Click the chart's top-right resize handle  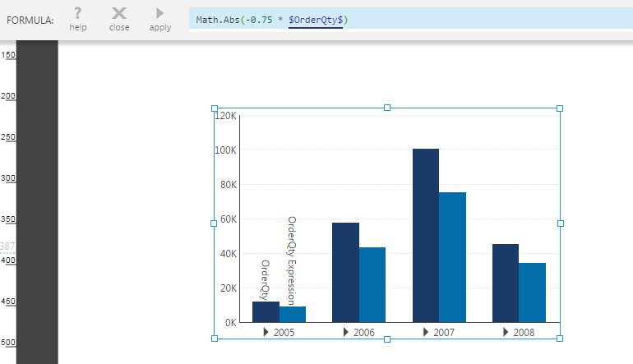(560, 108)
